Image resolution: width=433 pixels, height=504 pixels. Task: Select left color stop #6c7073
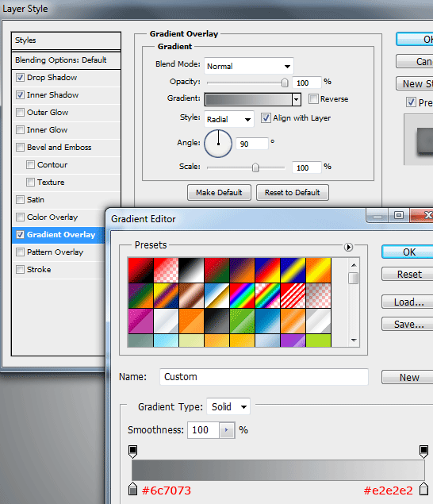132,489
